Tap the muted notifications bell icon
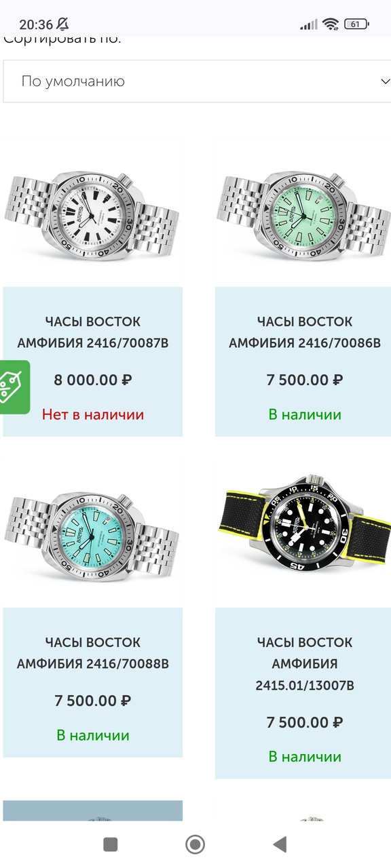Image resolution: width=391 pixels, height=868 pixels. coord(62,24)
